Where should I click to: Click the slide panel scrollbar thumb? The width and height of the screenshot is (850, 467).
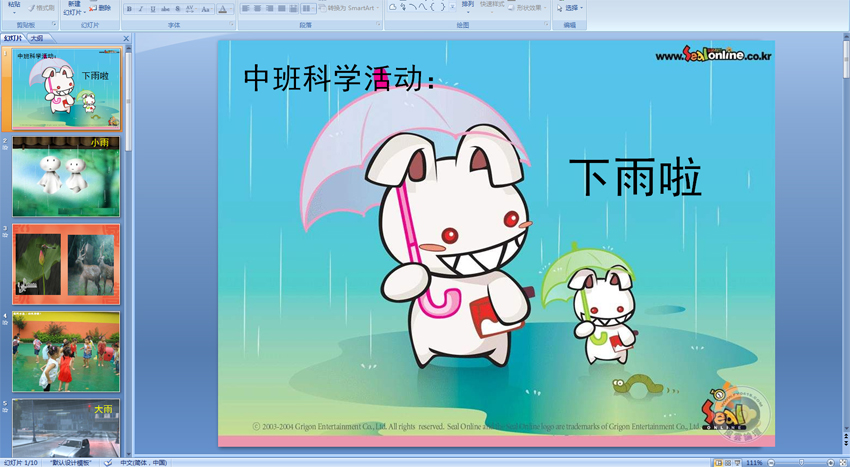(x=128, y=100)
